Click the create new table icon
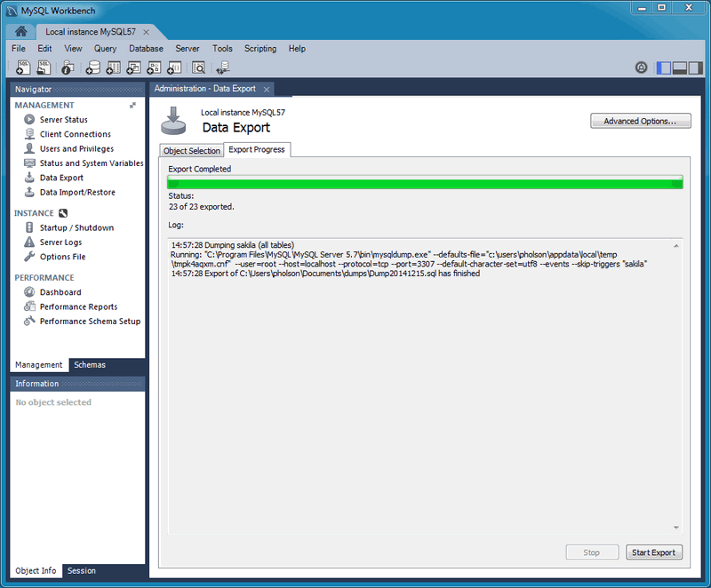 [x=113, y=68]
